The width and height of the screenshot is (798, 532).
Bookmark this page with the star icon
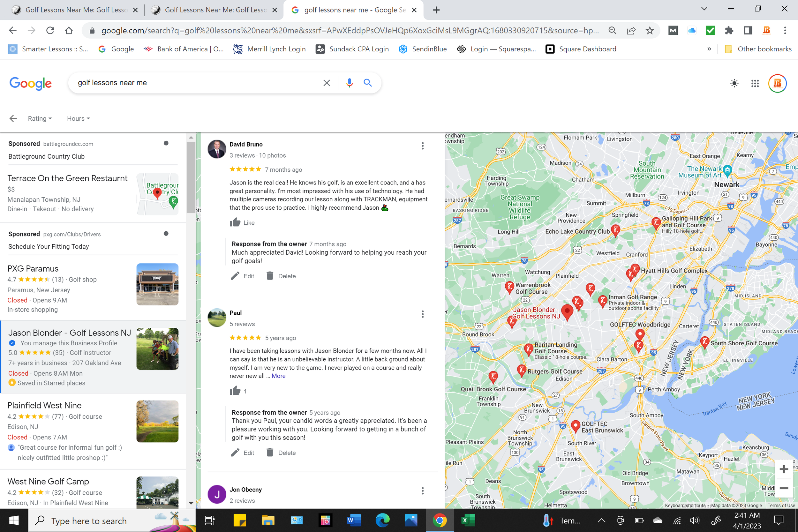click(649, 31)
